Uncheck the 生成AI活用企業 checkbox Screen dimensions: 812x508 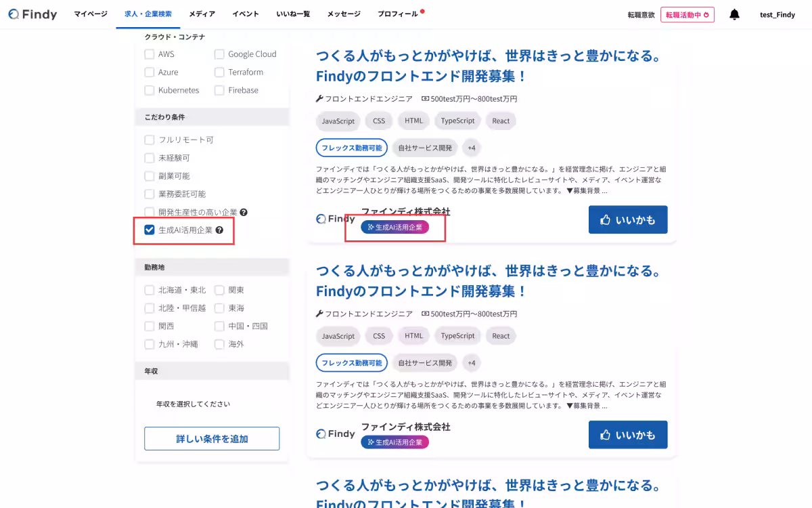tap(150, 230)
